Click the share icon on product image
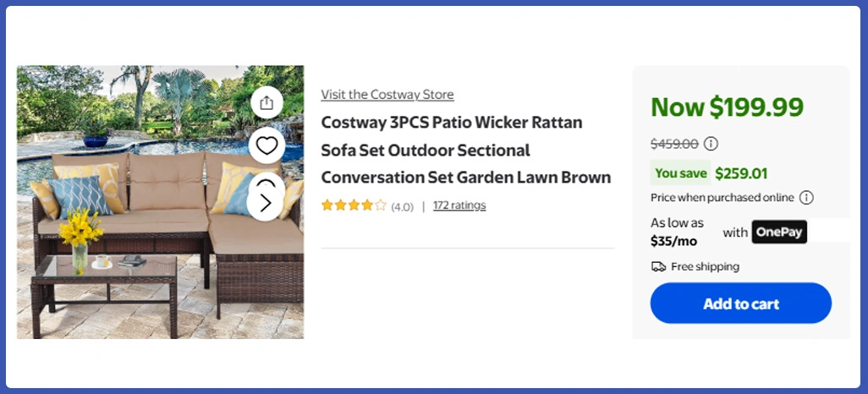Viewport: 868px width, 394px height. [266, 103]
